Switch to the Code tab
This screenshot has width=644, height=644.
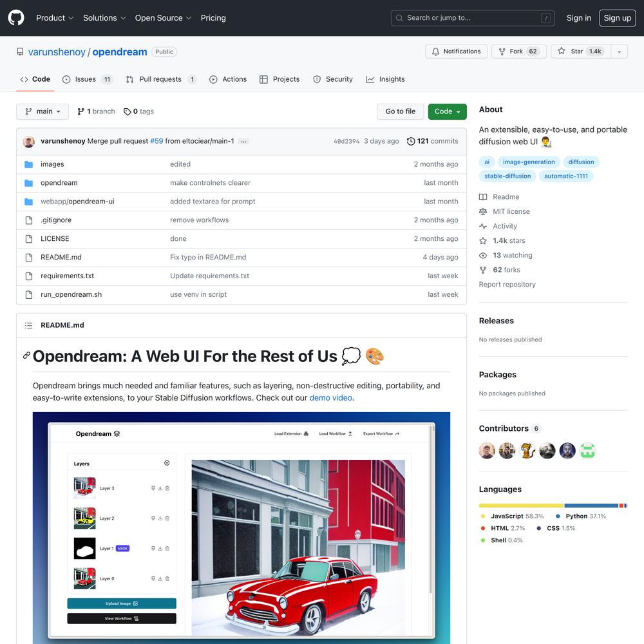(x=35, y=79)
